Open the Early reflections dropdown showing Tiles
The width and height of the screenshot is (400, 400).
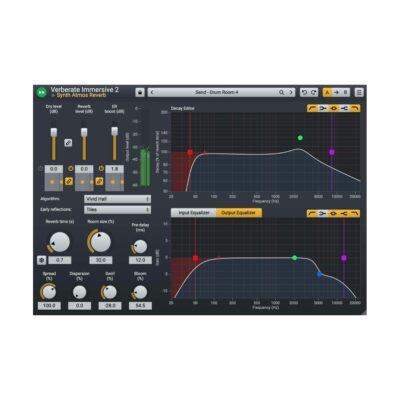117,210
